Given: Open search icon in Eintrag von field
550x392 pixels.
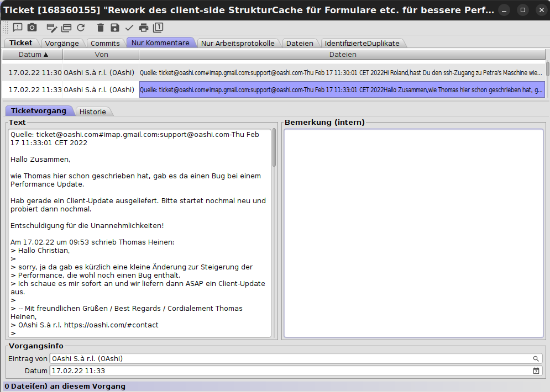Looking at the screenshot, I should tap(536, 358).
